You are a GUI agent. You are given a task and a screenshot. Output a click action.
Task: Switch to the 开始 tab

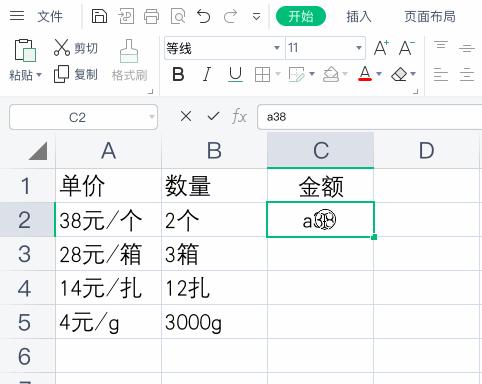click(301, 16)
